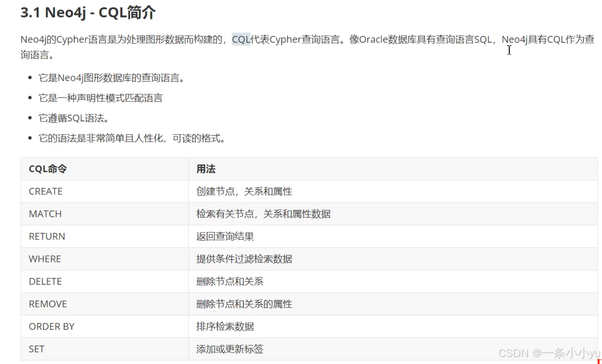Screen dimensions: 602x364
Task: Click bullet '它是一种声明性模式匹配语言'
Action: tap(101, 98)
